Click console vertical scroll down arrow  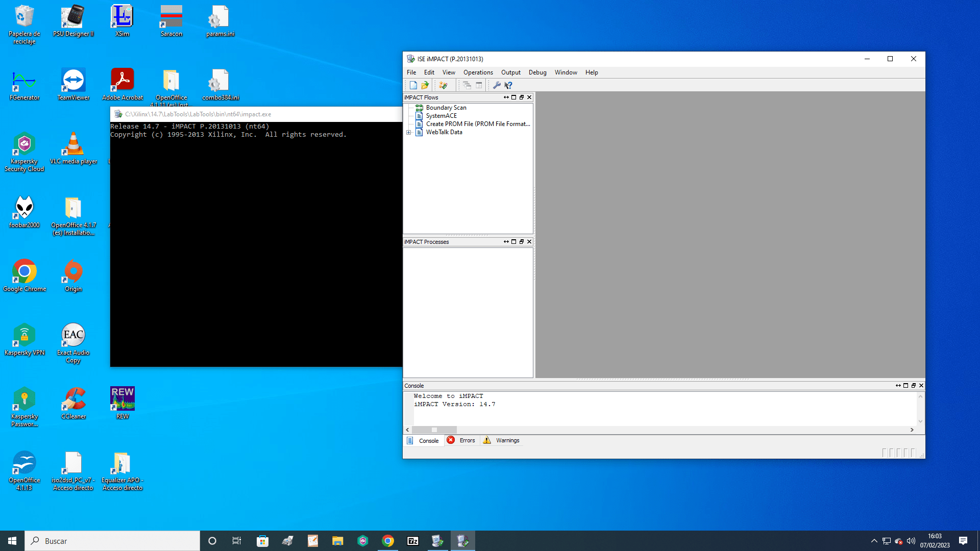click(x=921, y=421)
